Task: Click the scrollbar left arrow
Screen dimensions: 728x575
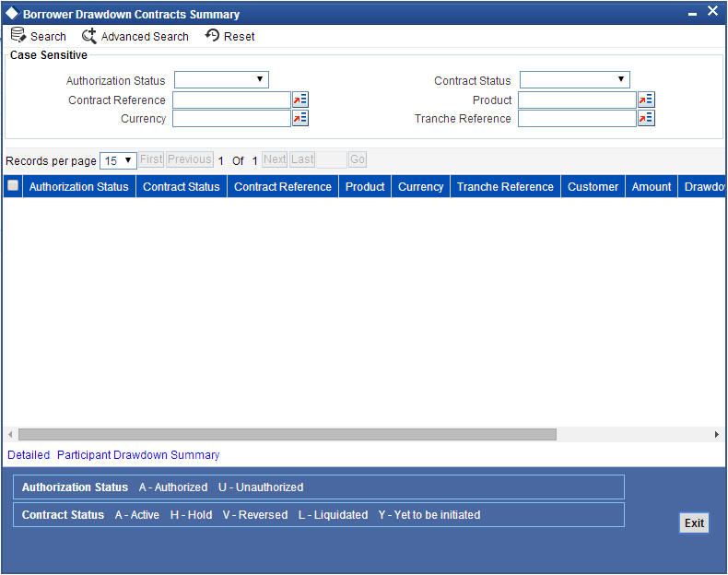Action: click(10, 434)
